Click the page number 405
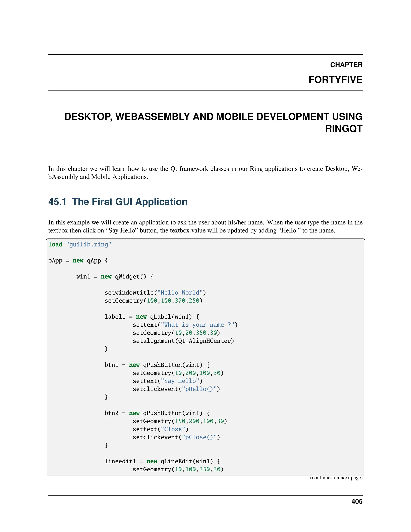Image resolution: width=411 pixels, height=532 pixels. (x=357, y=501)
